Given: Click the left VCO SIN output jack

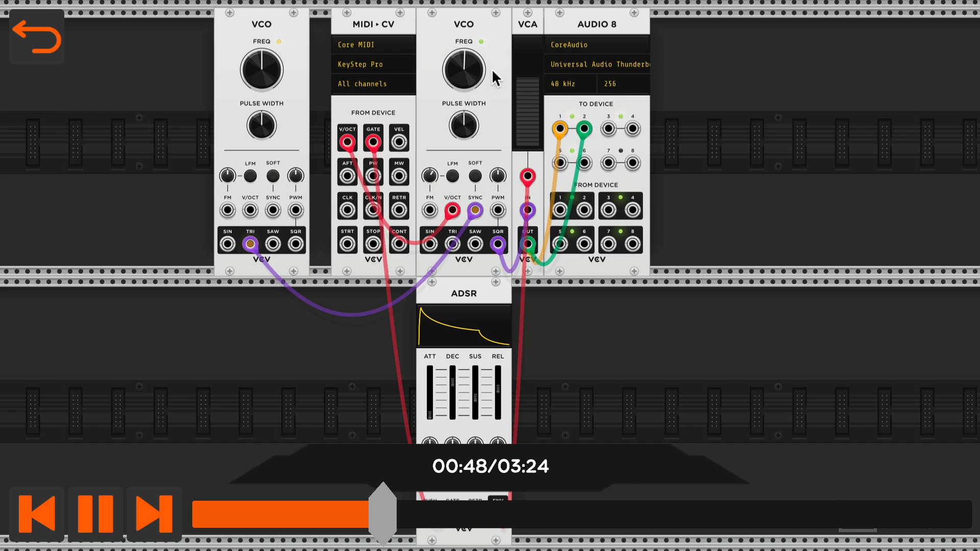Looking at the screenshot, I should pos(228,244).
